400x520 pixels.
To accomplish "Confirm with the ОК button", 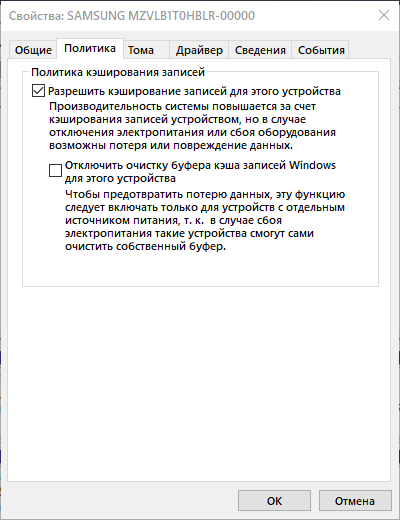I will (274, 501).
